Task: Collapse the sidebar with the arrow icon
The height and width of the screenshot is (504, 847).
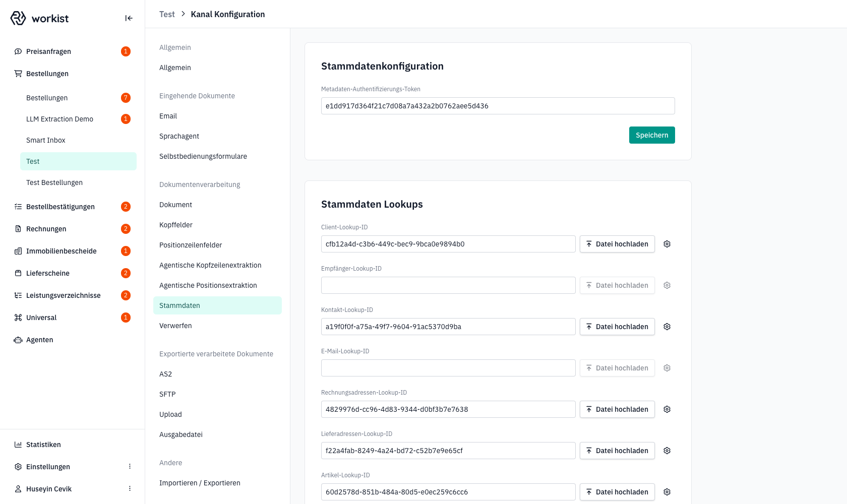Action: pyautogui.click(x=129, y=18)
